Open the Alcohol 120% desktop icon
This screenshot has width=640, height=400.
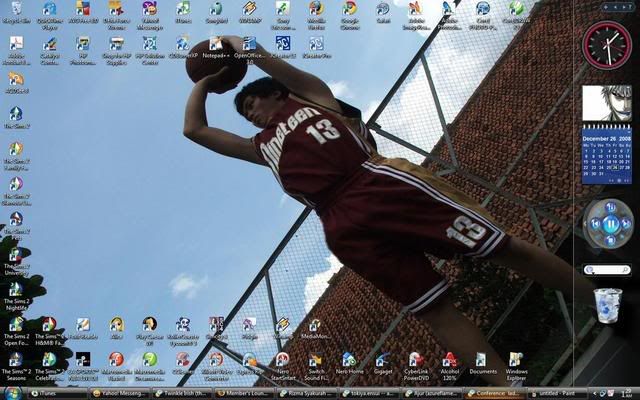pos(449,360)
